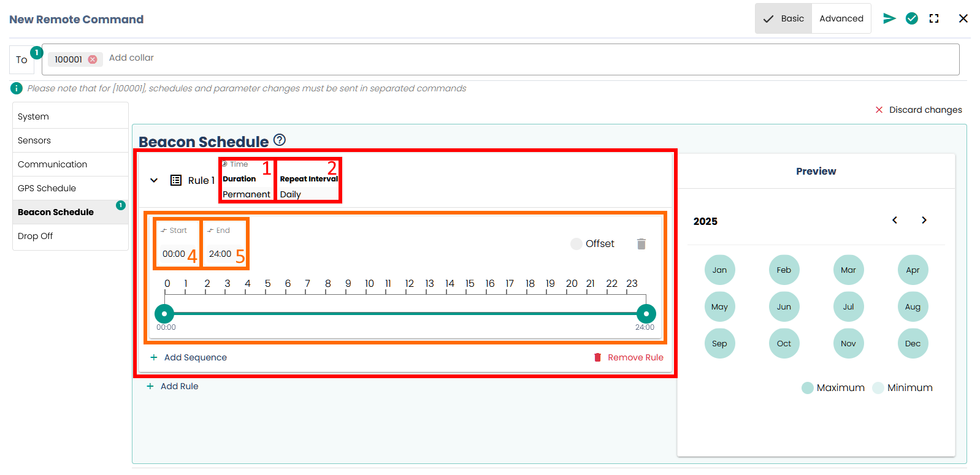Collapse Rule 1 with chevron
This screenshot has width=980, height=475.
(154, 180)
